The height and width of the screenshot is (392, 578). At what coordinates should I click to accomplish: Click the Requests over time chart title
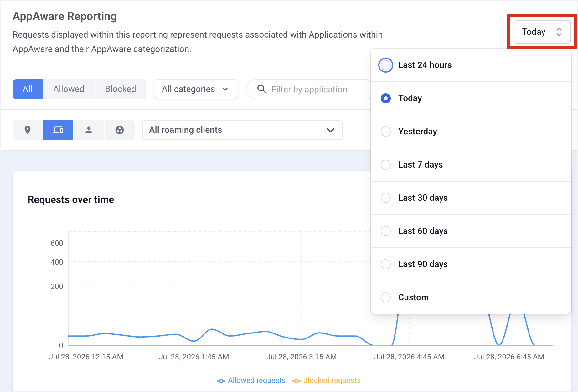tap(71, 199)
